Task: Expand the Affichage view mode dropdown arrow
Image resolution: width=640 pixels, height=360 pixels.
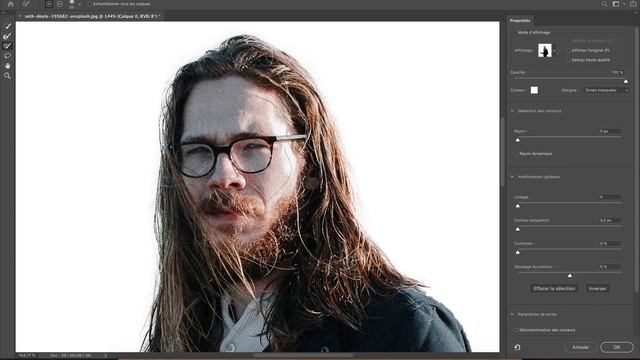Action: click(x=554, y=51)
